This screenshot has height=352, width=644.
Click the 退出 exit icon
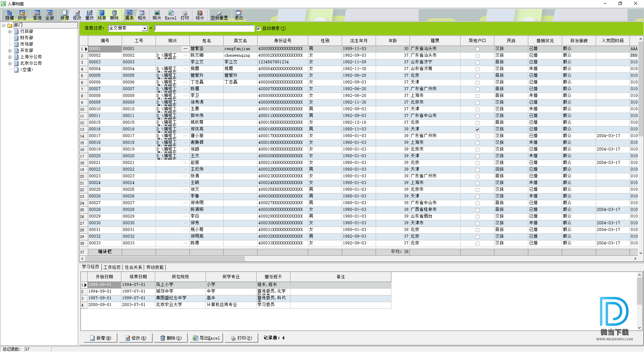239,15
